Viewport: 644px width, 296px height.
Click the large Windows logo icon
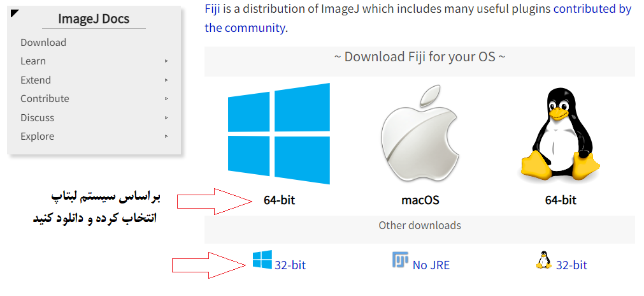[x=279, y=133]
